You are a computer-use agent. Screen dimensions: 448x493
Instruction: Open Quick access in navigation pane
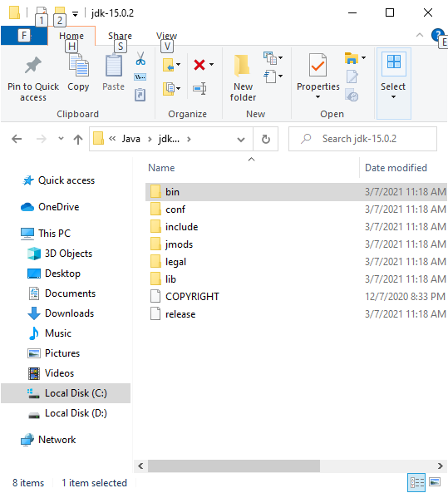66,180
